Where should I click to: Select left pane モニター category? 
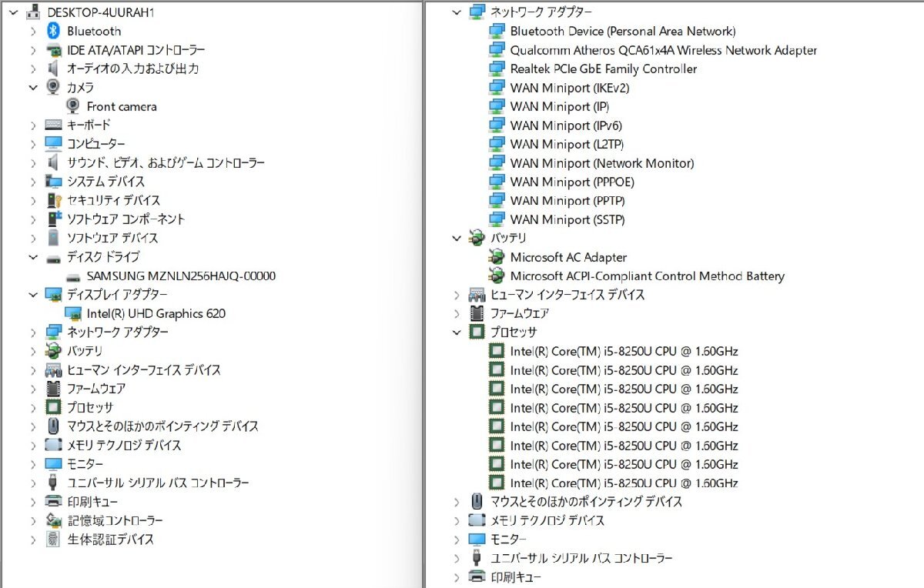[85, 464]
